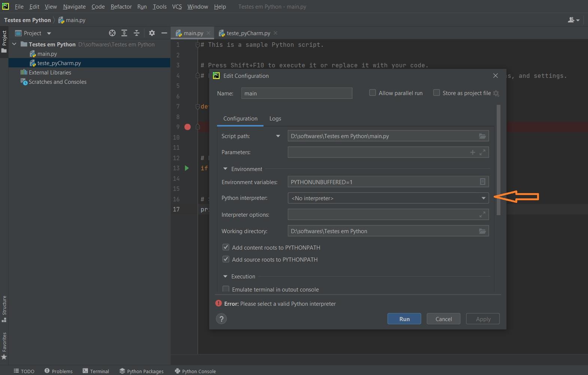The height and width of the screenshot is (375, 588).
Task: Close the main.py editor tab
Action: (208, 33)
